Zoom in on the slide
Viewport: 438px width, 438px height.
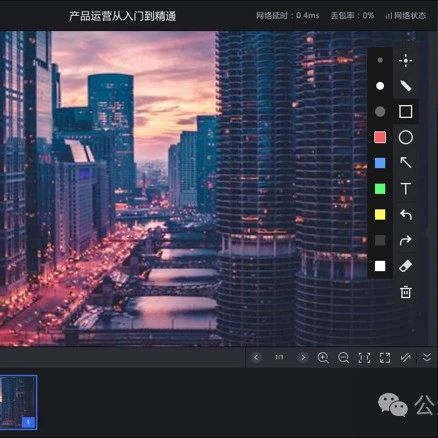323,358
